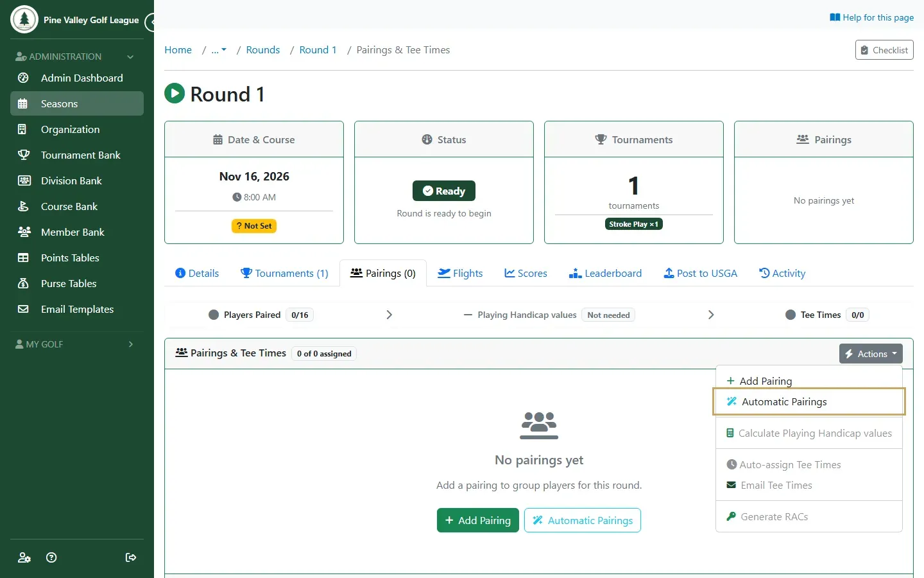Open the Course Bank page
Screen dimensions: 924x578
click(77, 206)
